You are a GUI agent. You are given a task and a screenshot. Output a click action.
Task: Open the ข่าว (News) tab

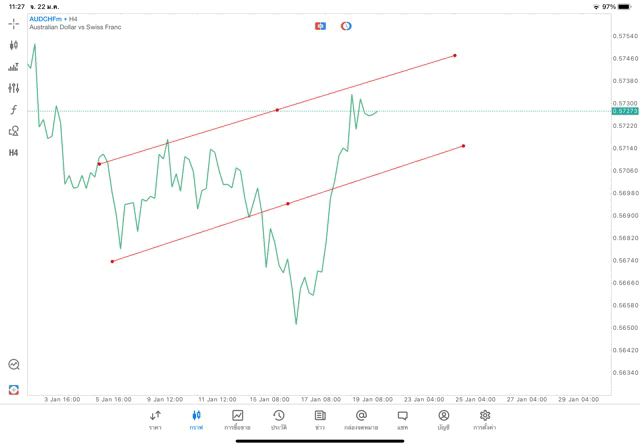320,420
